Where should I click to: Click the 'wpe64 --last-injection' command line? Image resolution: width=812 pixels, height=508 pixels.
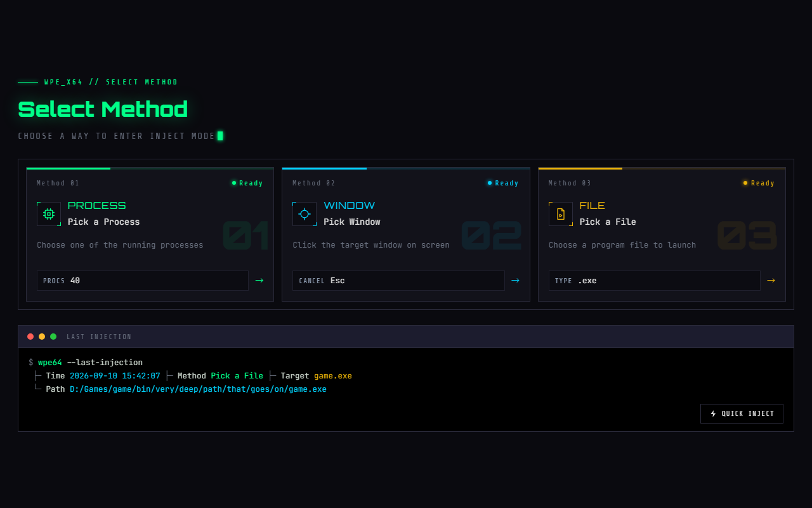click(x=90, y=363)
